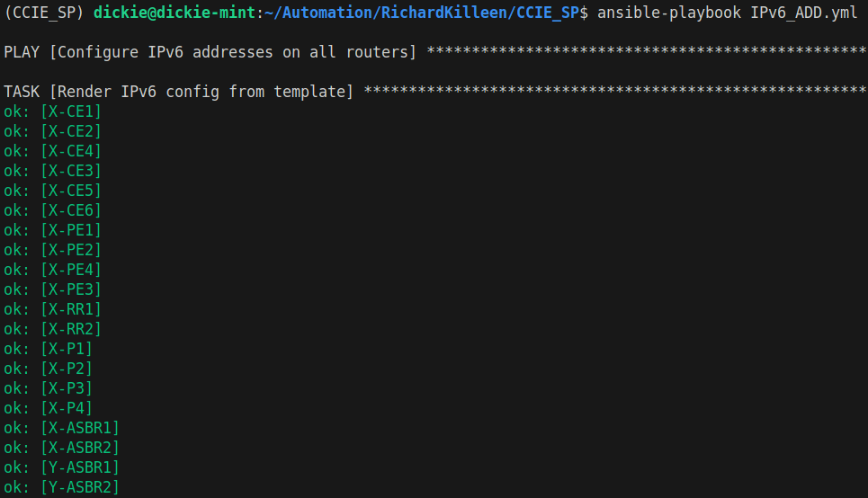Viewport: 868px width, 498px height.
Task: Select the ok: [X-ASBR1] result line
Action: pyautogui.click(x=61, y=428)
